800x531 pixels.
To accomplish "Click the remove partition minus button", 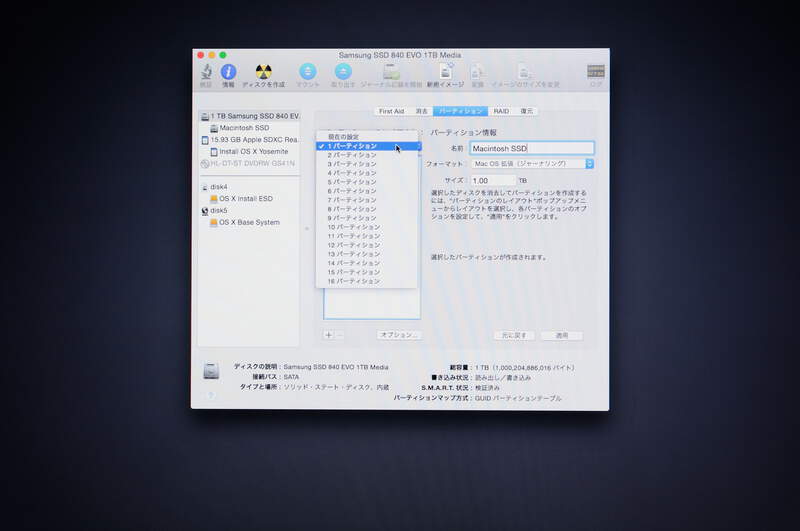I will (340, 335).
